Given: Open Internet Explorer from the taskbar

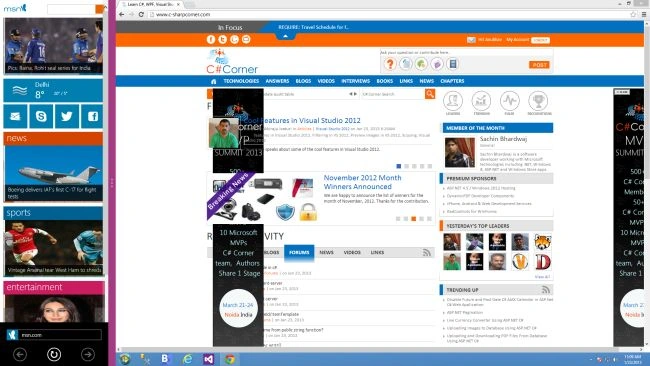Looking at the screenshot, I should click(187, 359).
